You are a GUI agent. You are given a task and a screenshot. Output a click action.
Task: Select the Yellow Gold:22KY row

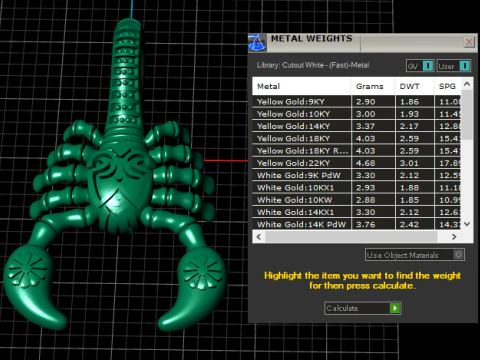click(357, 163)
